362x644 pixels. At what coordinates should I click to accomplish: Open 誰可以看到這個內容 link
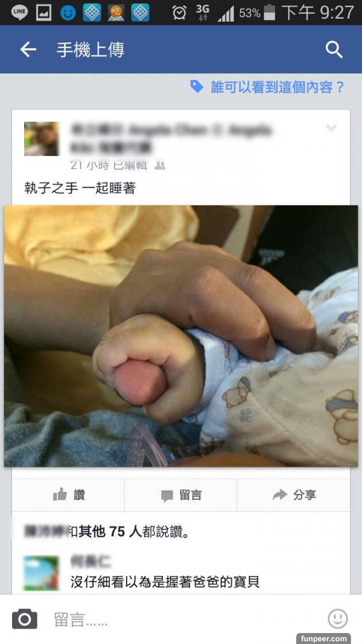[x=277, y=87]
